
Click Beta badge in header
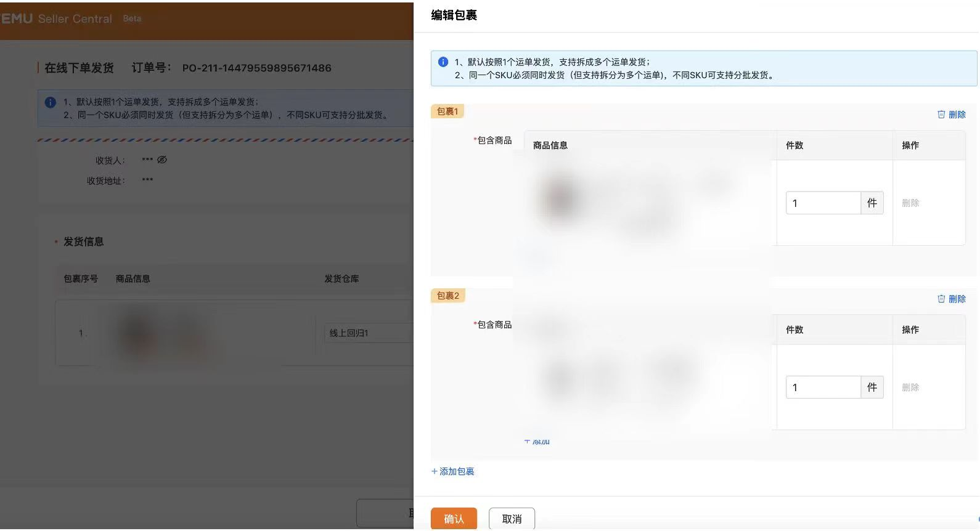pyautogui.click(x=132, y=18)
